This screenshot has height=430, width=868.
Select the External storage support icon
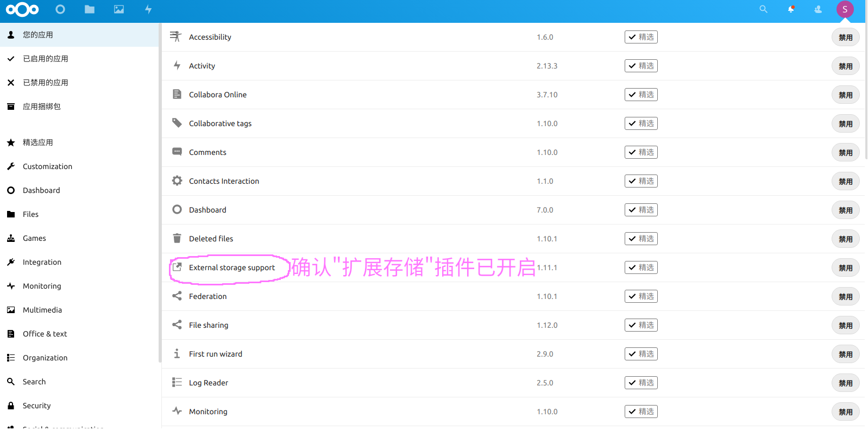point(177,267)
